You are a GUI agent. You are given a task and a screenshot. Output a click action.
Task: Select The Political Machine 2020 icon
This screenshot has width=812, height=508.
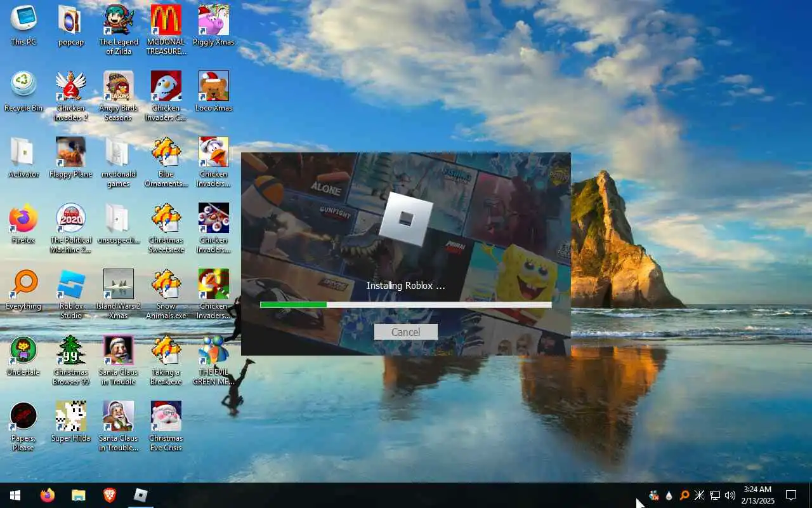click(x=71, y=228)
